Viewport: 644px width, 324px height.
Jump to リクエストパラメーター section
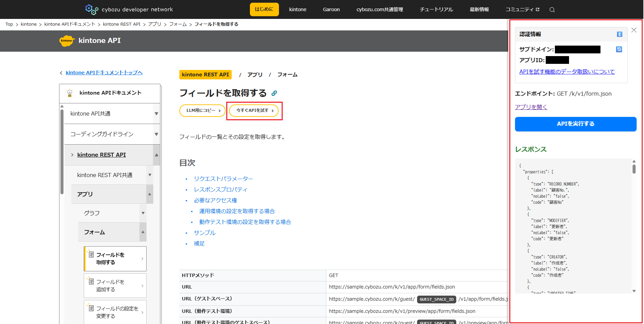(223, 179)
